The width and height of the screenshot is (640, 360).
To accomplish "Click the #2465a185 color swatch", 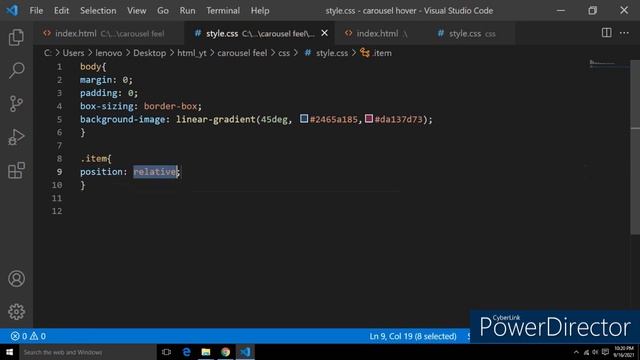I will pyautogui.click(x=304, y=118).
